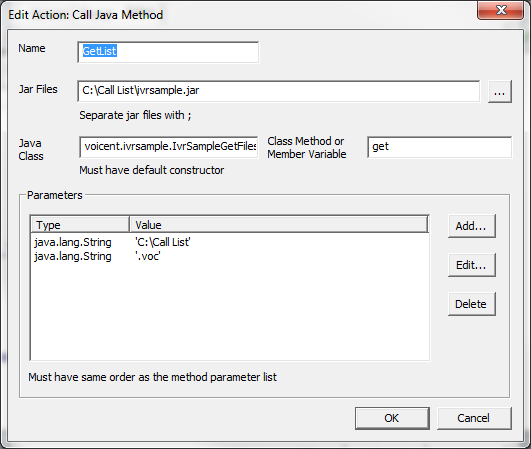Click the Edit Action dialog title bar

pyautogui.click(x=237, y=15)
